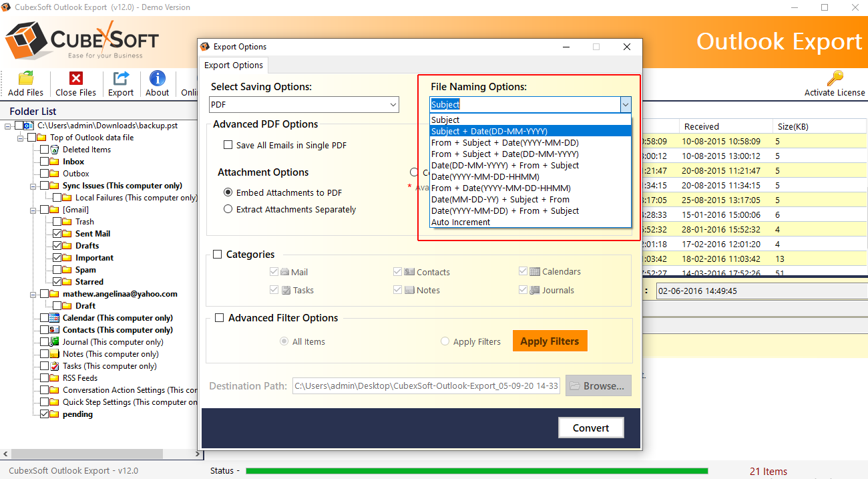
Task: Select the Important folder in tree
Action: click(x=94, y=258)
